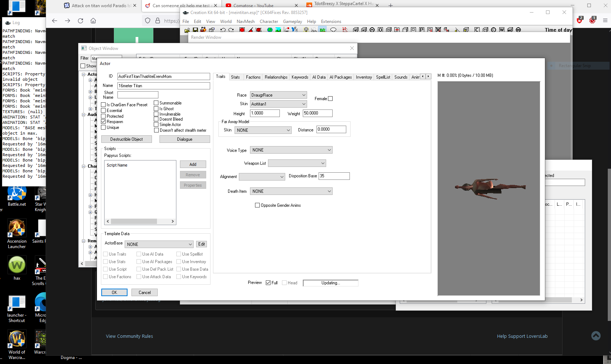Open the Battle.net desktop icon
This screenshot has height=364, width=611.
(x=17, y=196)
